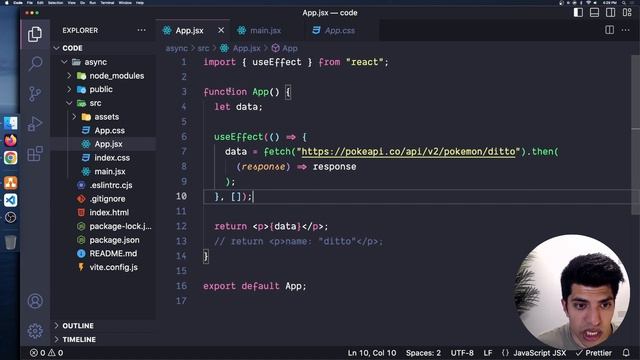Launch Chrome from the dock
Viewport: 640px width, 360px height.
coord(11,158)
